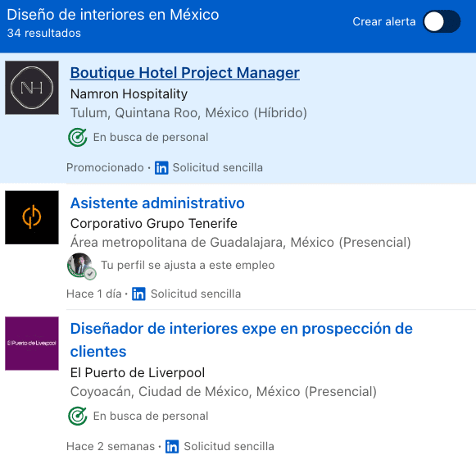476x460 pixels.
Task: Click Coyoacán, Ciudad de México location text
Action: (x=224, y=392)
